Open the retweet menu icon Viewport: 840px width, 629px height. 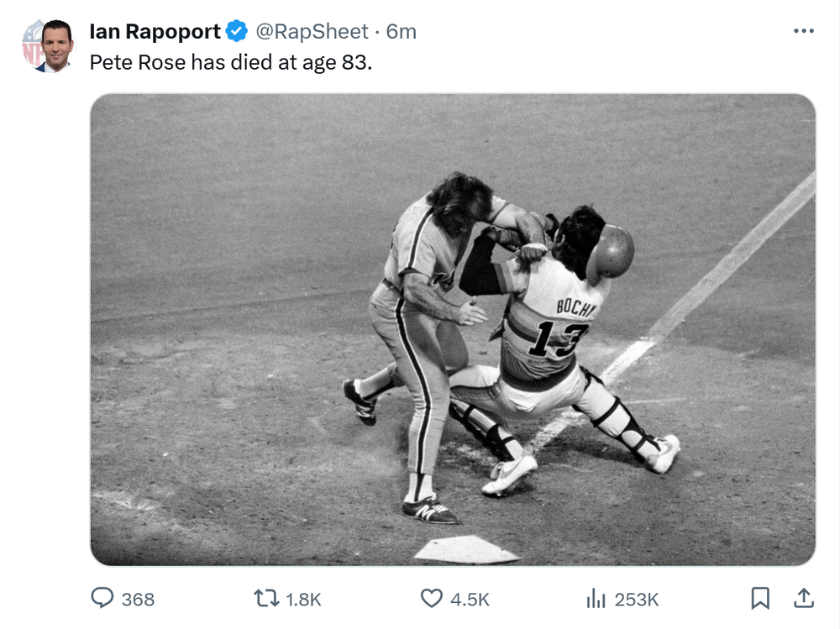pos(265,598)
